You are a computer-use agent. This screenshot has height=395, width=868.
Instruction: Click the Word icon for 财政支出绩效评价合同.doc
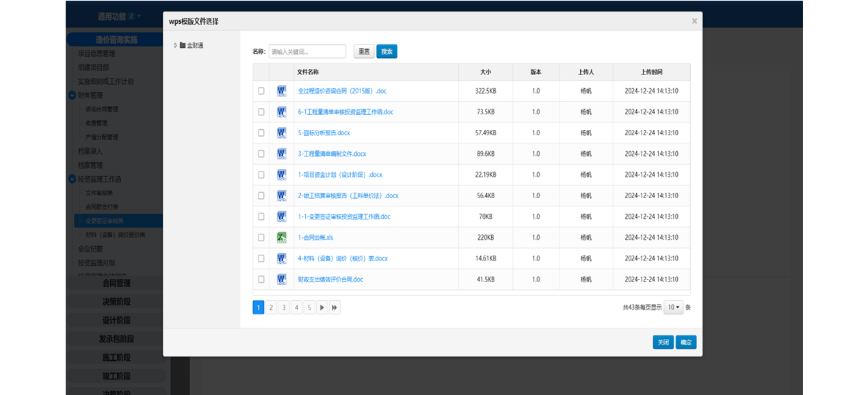[x=281, y=280]
